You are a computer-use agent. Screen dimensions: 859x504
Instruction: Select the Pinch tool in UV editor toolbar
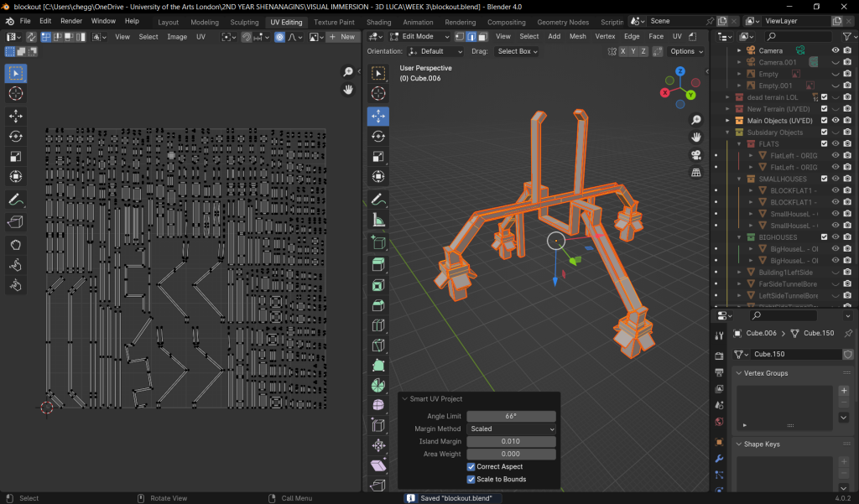point(15,285)
